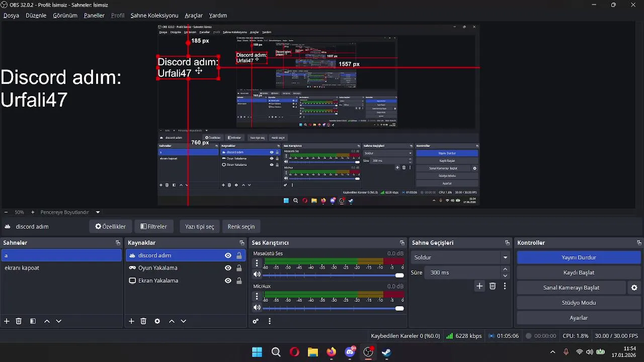Add a new source in Kaynaklar panel
Screen dimensions: 644x362
[x=131, y=321]
